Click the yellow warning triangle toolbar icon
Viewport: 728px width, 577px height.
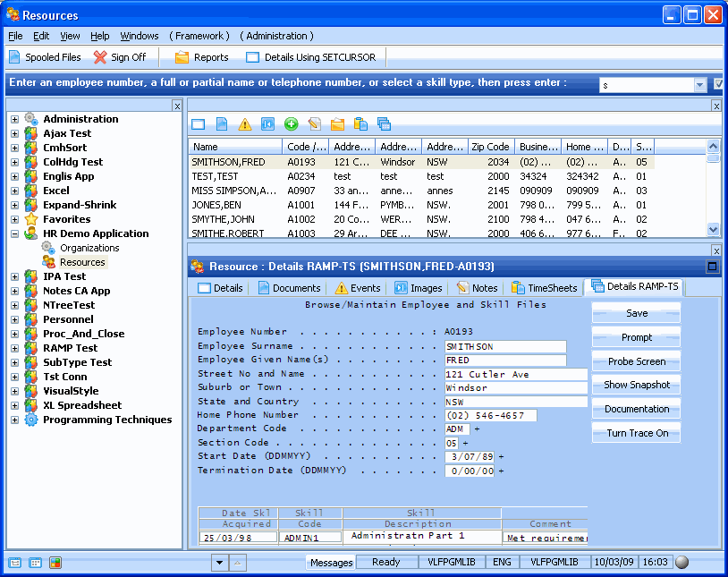pos(244,124)
